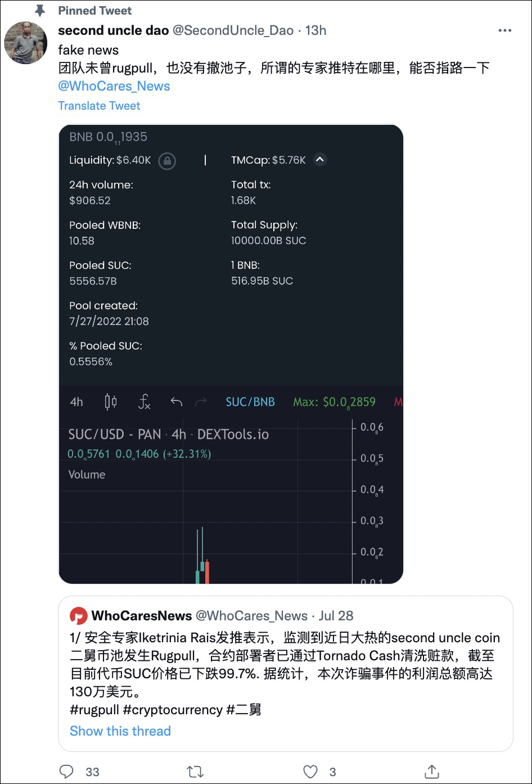Click Translate Tweet link
This screenshot has width=532, height=784.
(99, 106)
